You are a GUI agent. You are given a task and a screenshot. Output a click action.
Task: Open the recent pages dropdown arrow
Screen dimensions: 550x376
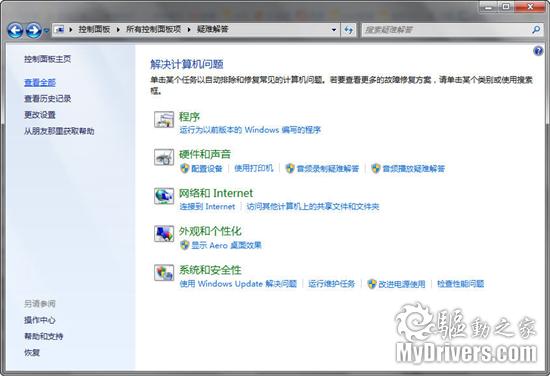point(46,31)
